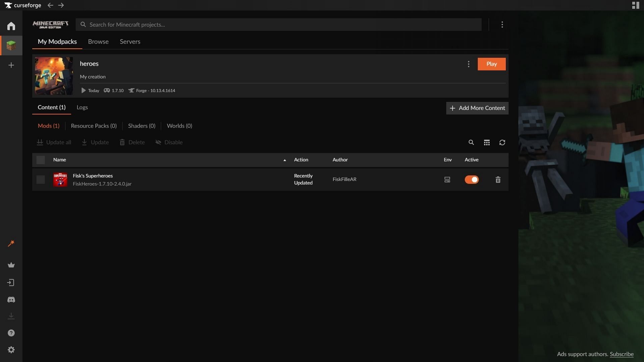644x362 pixels.
Task: Click the Fisk's Superheroes mod info icon
Action: [447, 179]
